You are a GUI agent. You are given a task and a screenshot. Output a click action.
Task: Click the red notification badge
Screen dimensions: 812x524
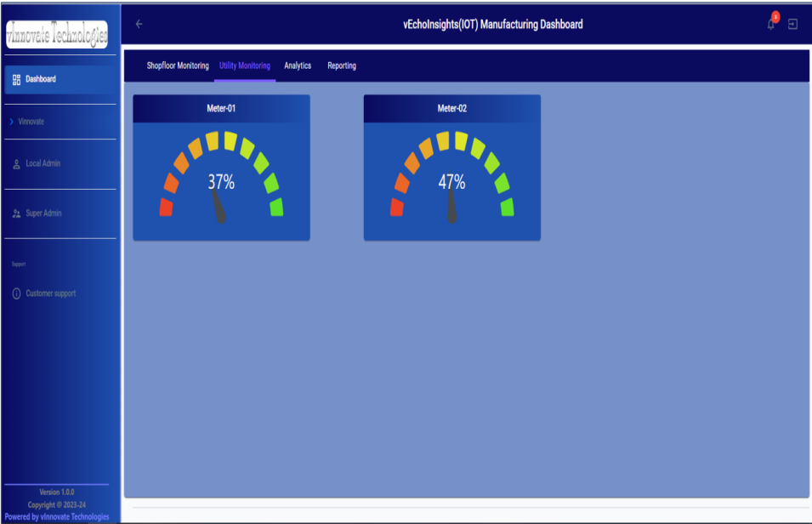click(775, 16)
